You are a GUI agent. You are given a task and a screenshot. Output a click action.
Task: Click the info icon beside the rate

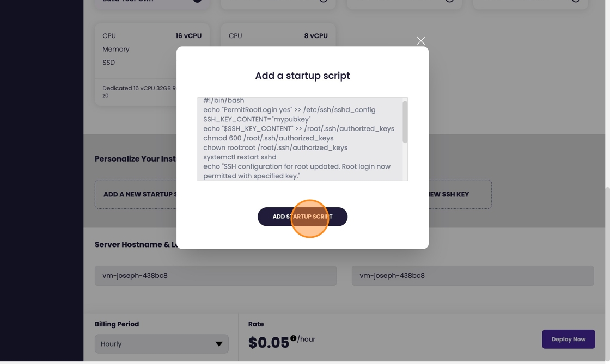tap(293, 338)
